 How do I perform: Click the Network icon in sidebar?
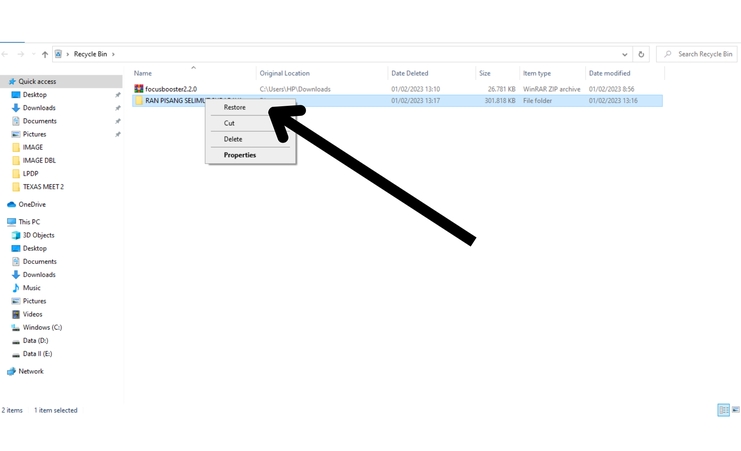(x=11, y=372)
